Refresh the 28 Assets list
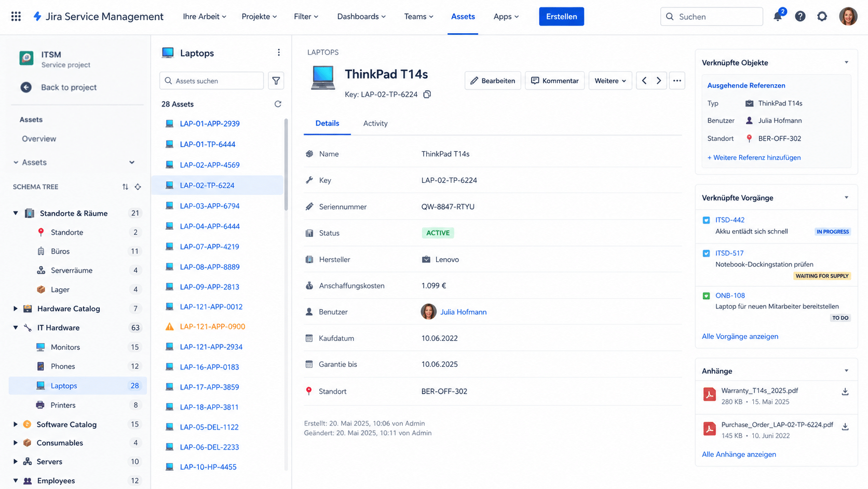The width and height of the screenshot is (868, 489). point(278,104)
